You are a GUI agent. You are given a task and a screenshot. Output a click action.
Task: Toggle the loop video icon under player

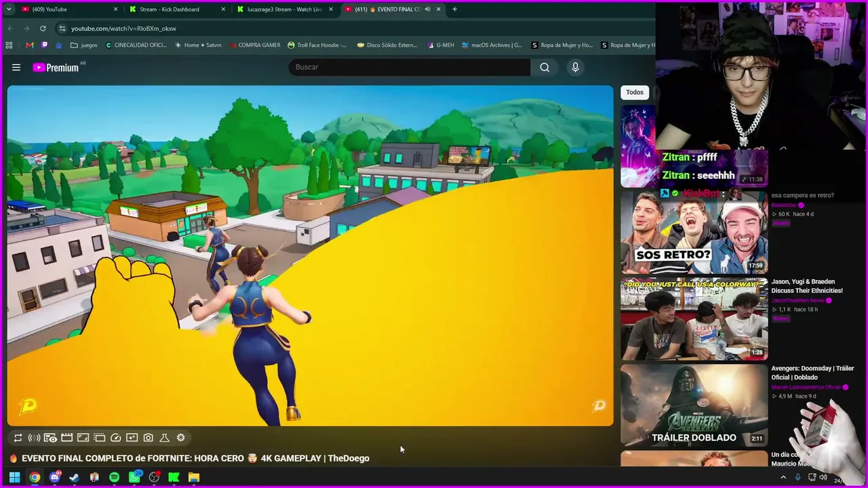(x=18, y=438)
